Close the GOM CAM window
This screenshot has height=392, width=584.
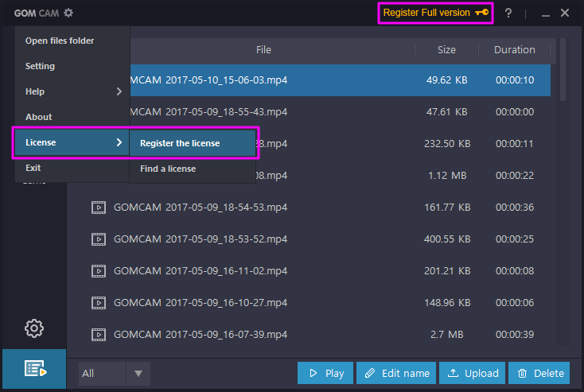point(565,13)
